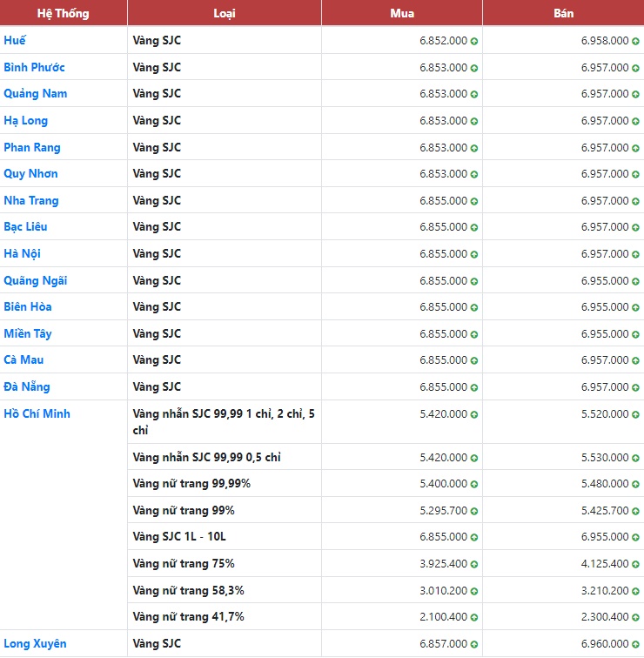Open the Đà Nẵng system link
The width and height of the screenshot is (644, 658).
click(27, 386)
